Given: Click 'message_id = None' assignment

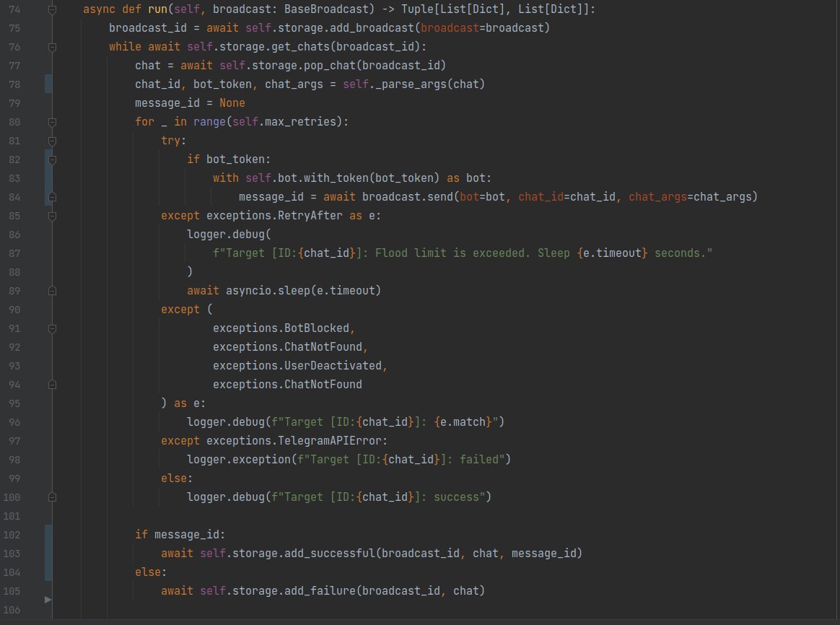Looking at the screenshot, I should [191, 102].
